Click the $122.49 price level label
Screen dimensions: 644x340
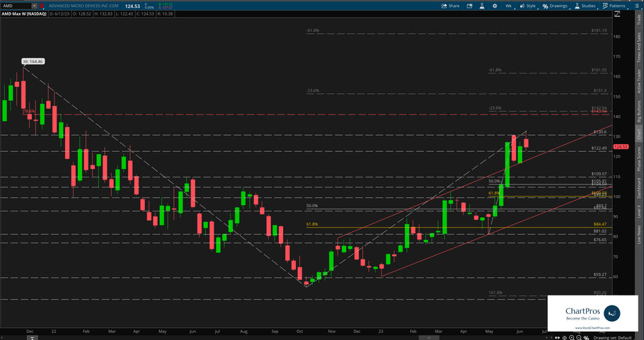pos(599,148)
